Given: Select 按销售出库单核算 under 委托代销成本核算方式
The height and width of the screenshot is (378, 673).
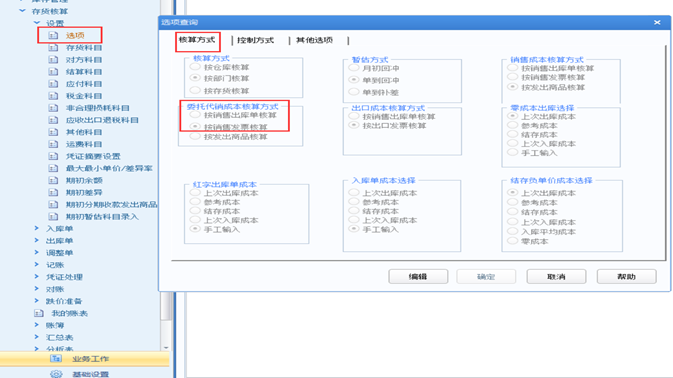Looking at the screenshot, I should [195, 115].
